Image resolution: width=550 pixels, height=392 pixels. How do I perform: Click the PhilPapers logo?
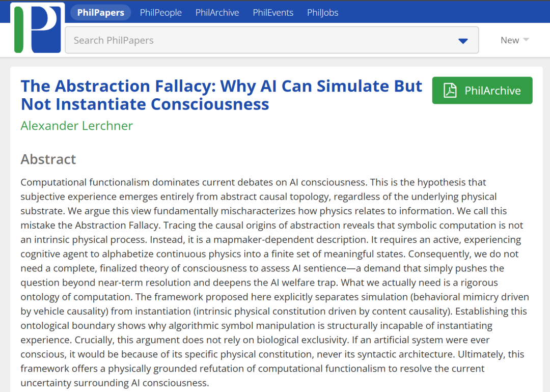(38, 30)
